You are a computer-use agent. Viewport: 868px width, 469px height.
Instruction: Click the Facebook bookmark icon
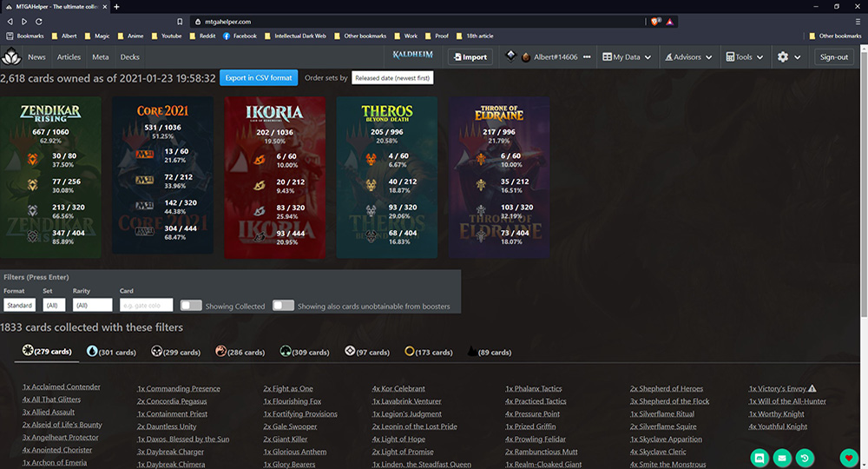click(x=227, y=36)
